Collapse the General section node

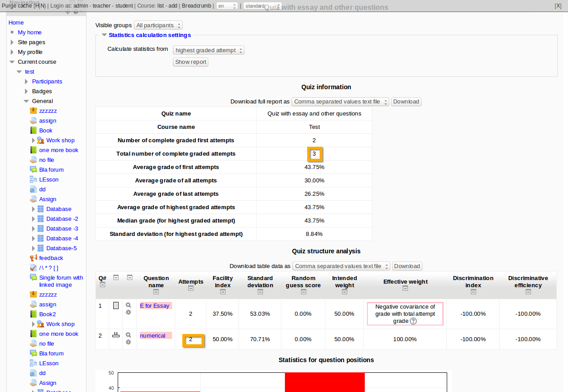[26, 101]
